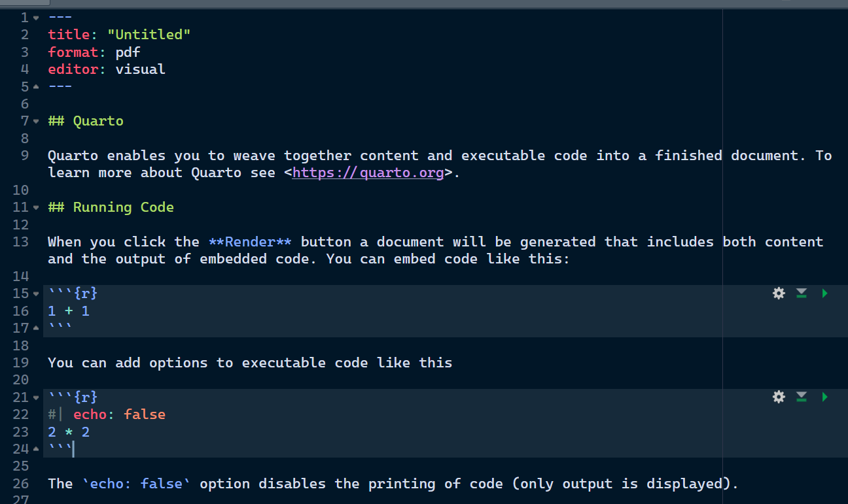Click the fold marker at line 24
This screenshot has height=504, width=848.
click(35, 449)
